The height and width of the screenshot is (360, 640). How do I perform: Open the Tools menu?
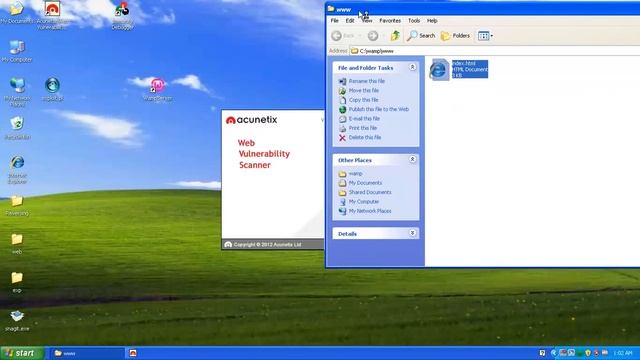(414, 20)
